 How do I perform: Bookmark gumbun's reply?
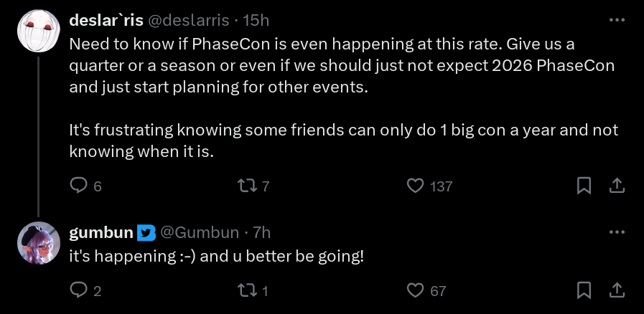[584, 290]
